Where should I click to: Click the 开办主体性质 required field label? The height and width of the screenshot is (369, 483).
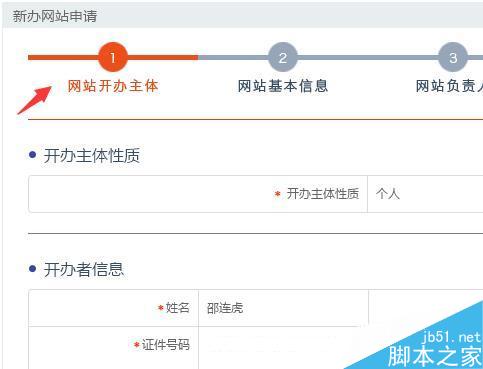coord(322,194)
